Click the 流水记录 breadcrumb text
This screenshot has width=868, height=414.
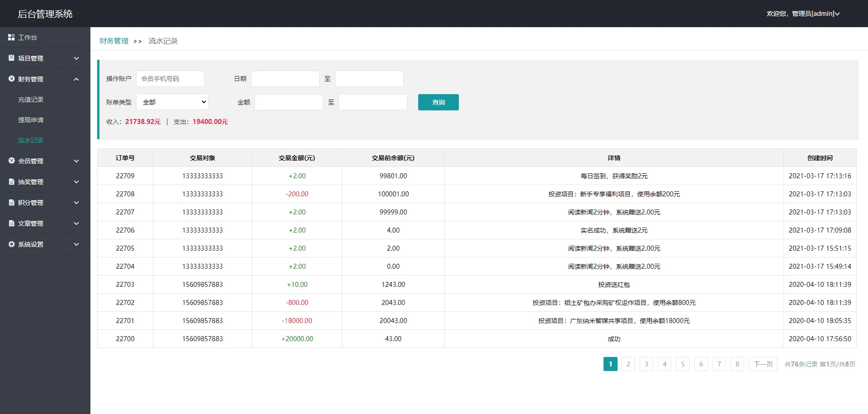[163, 41]
